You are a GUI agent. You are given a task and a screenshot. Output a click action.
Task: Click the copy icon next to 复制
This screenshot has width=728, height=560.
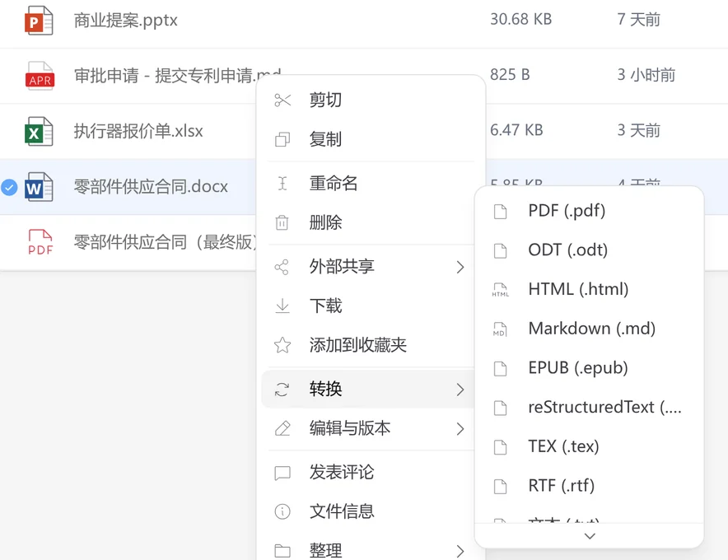282,139
